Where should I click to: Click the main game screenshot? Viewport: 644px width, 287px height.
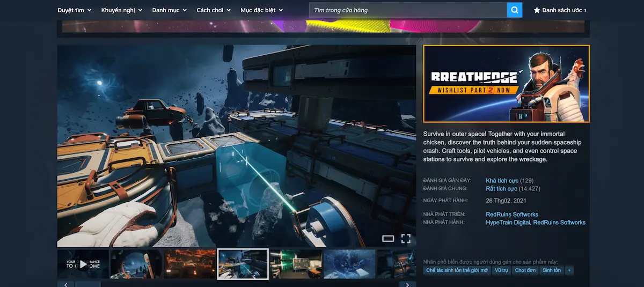(x=237, y=146)
